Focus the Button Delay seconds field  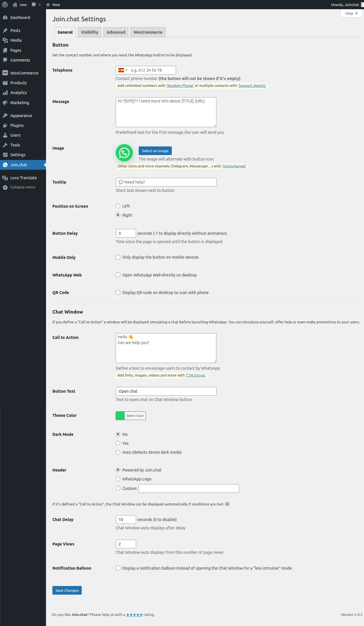(x=126, y=233)
